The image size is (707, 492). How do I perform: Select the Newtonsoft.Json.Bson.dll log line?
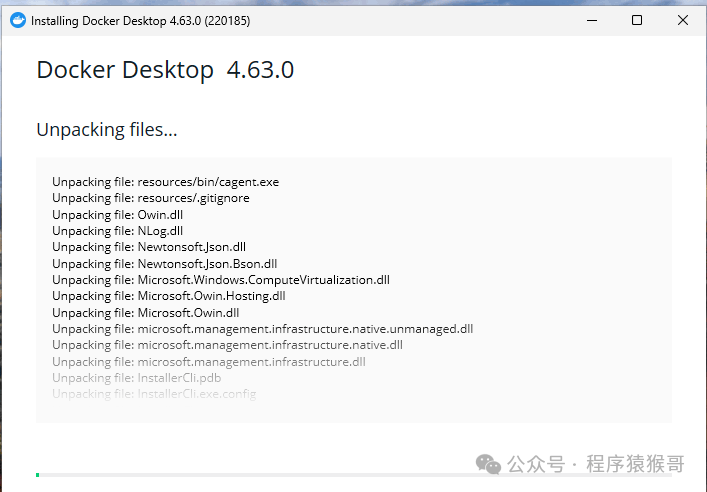tap(164, 263)
